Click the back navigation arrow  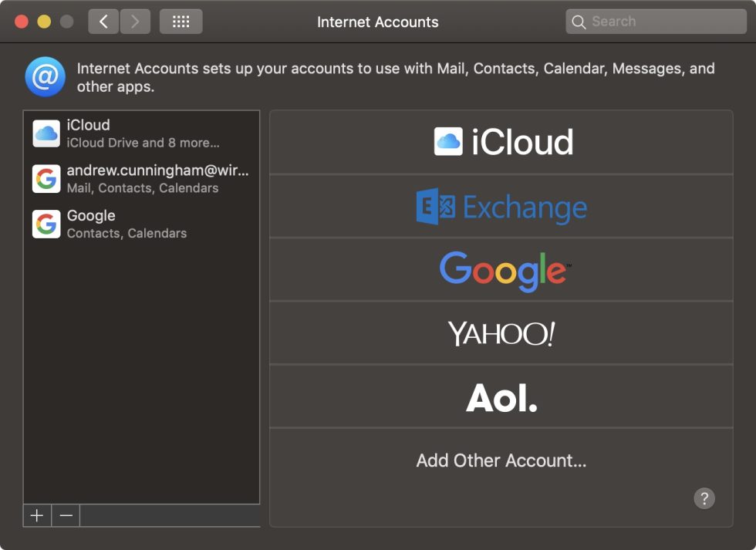point(103,22)
